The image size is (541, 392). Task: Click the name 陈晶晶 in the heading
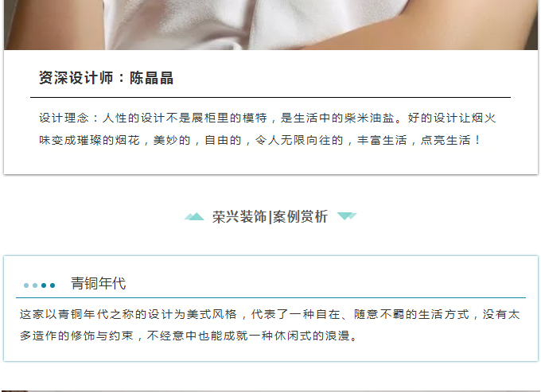(x=151, y=78)
